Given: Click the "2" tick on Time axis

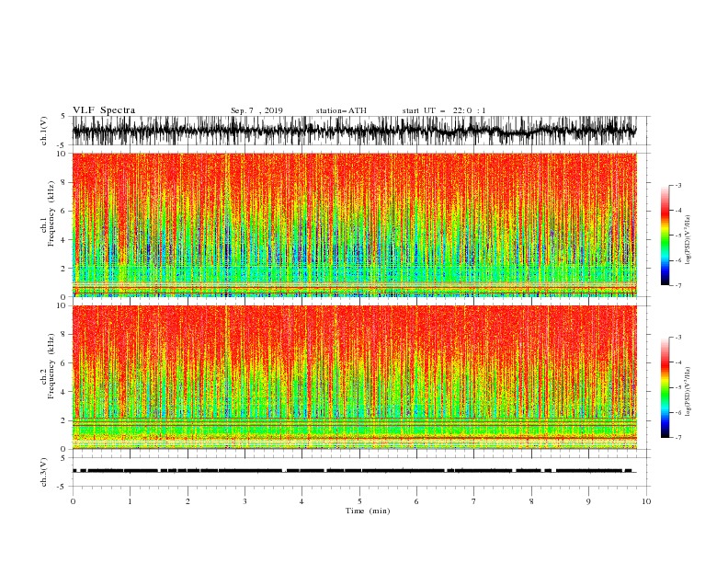Looking at the screenshot, I should pos(188,501).
